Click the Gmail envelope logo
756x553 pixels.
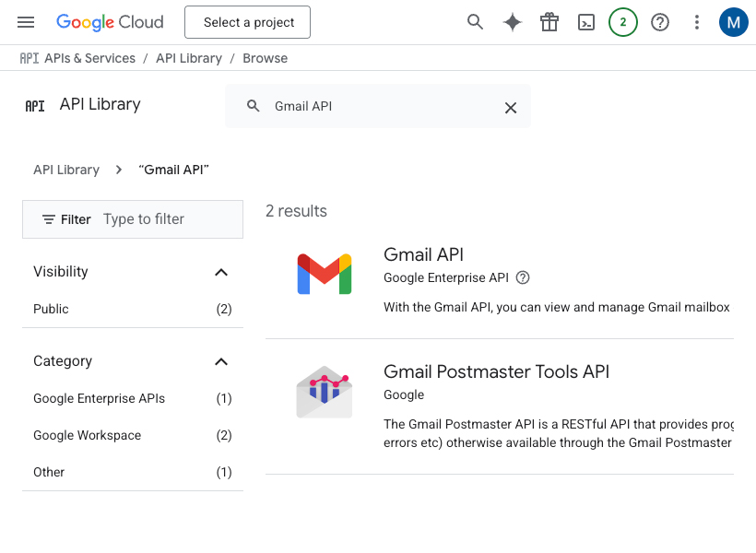[x=325, y=274]
